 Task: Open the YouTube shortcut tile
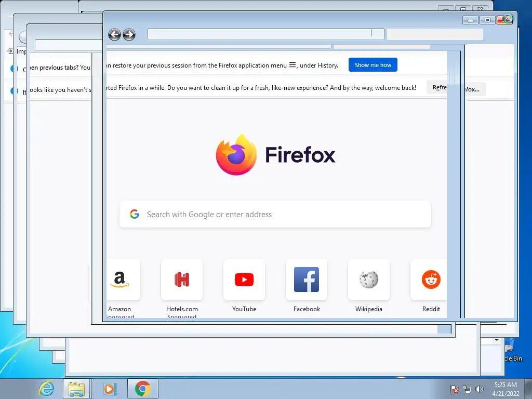point(244,280)
